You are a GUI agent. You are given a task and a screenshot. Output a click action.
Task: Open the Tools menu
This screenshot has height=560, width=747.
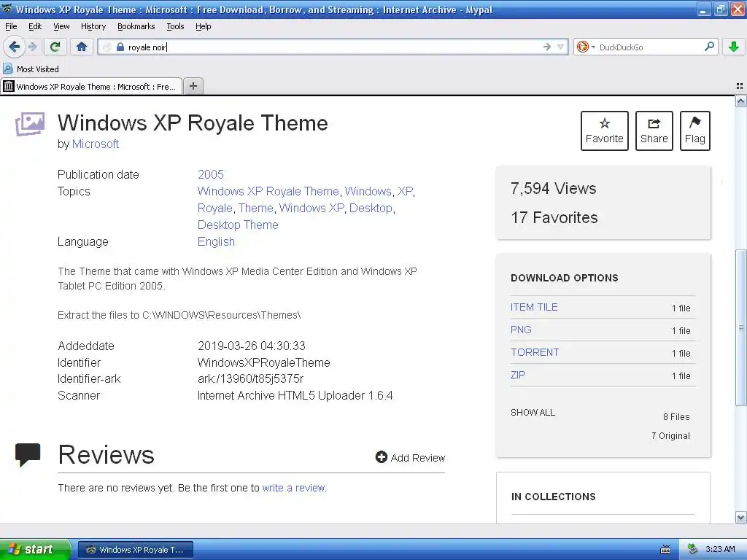click(175, 26)
